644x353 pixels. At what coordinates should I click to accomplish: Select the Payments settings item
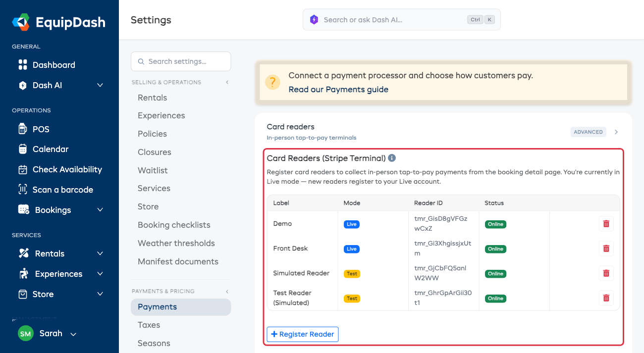[x=181, y=307]
